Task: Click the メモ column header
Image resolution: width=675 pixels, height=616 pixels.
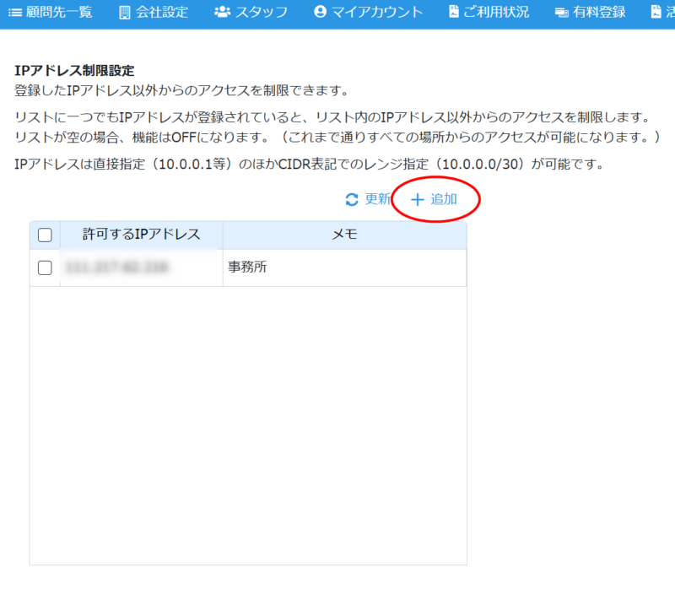Action: (x=345, y=235)
